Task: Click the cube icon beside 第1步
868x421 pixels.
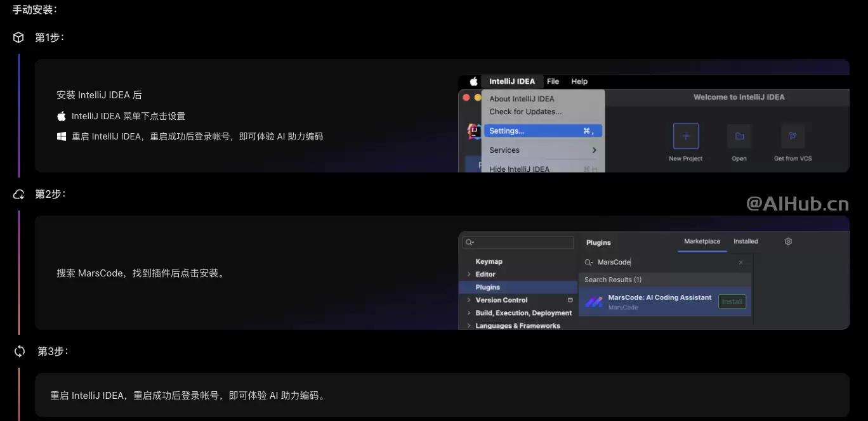Action: [x=18, y=37]
